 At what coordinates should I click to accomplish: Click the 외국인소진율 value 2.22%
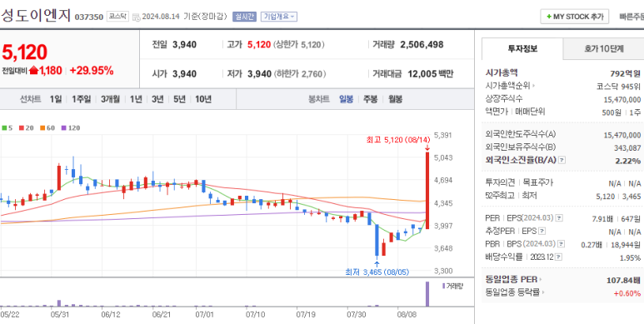[627, 161]
